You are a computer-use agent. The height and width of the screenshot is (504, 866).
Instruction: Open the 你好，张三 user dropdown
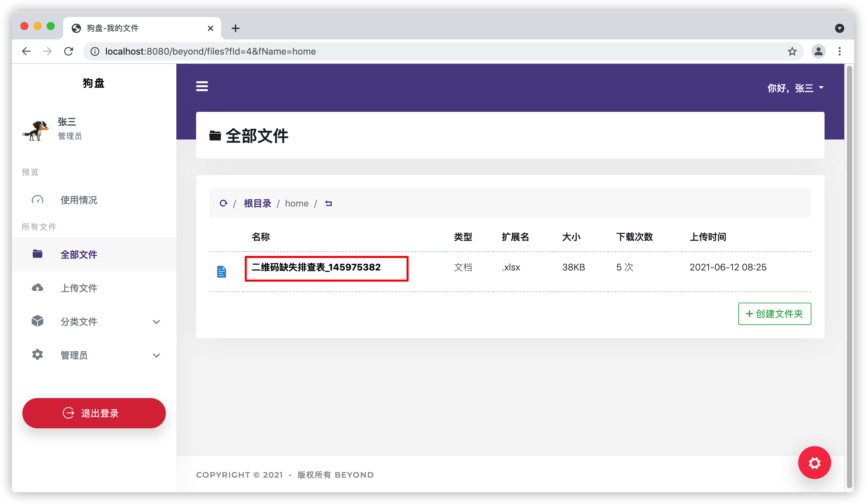tap(795, 88)
